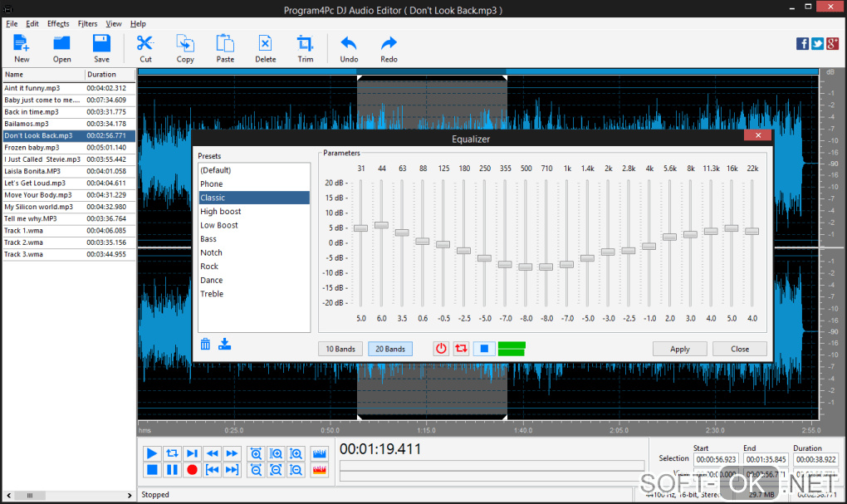This screenshot has width=847, height=504.
Task: Toggle the equalizer power button
Action: pos(441,349)
